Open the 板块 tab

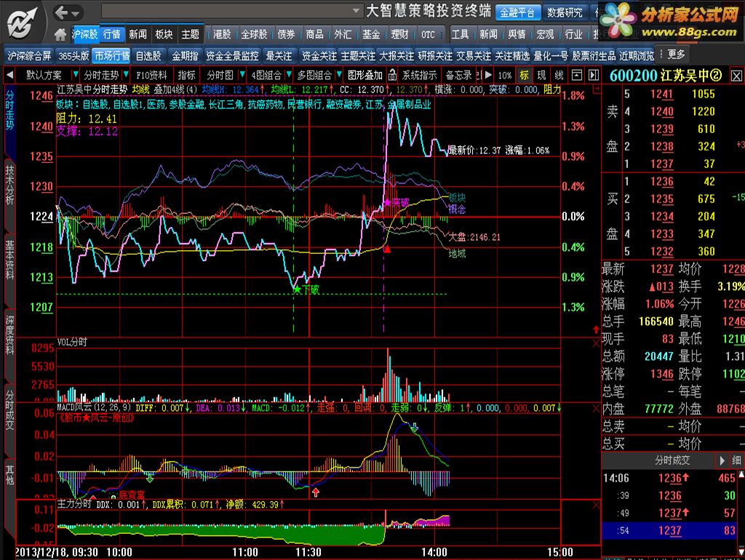point(164,34)
